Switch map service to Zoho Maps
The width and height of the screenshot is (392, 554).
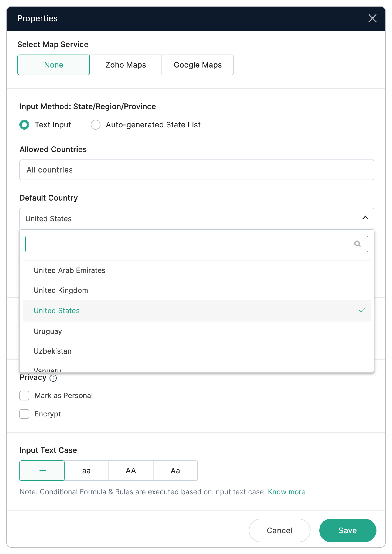pos(126,65)
